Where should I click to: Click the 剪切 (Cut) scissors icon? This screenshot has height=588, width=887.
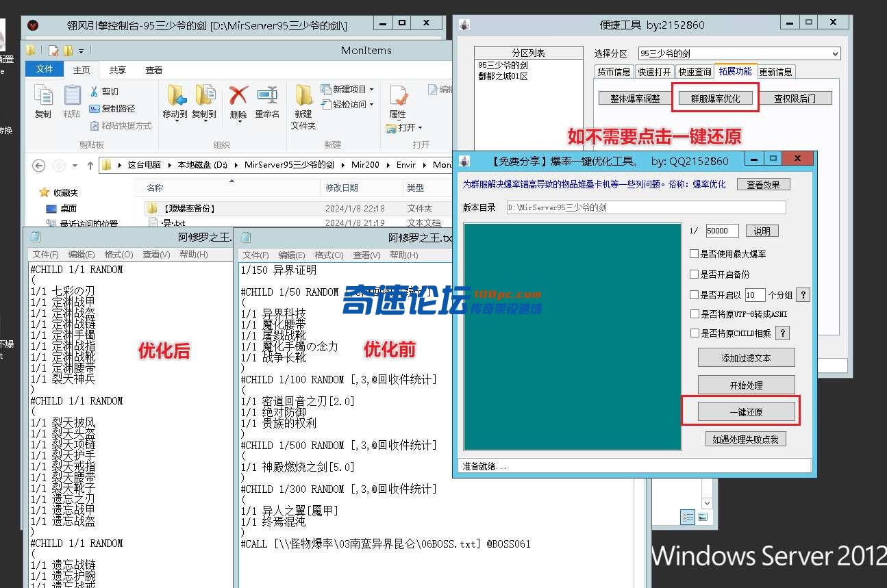[95, 91]
